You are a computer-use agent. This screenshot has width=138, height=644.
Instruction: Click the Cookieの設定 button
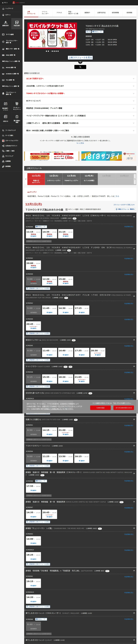click(x=100, y=408)
